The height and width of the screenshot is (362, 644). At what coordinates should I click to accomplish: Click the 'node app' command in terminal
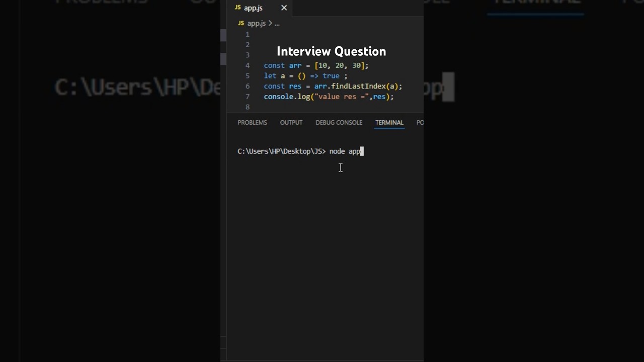(345, 151)
